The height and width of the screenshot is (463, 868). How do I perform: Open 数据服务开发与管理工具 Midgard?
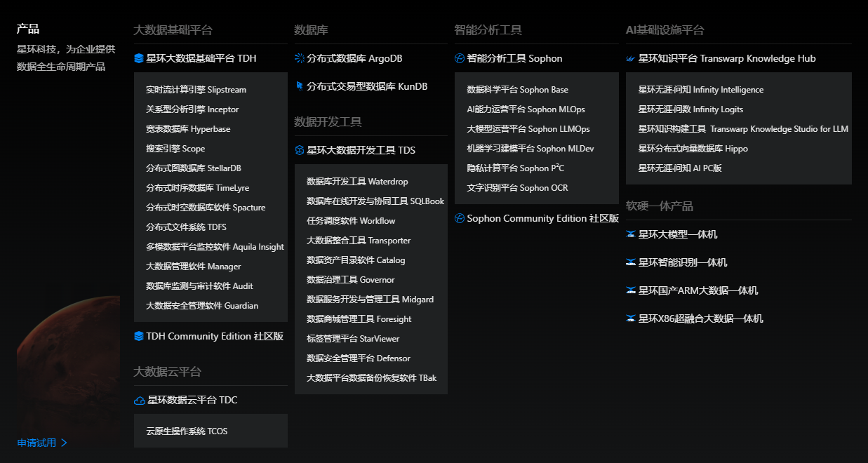coord(370,300)
